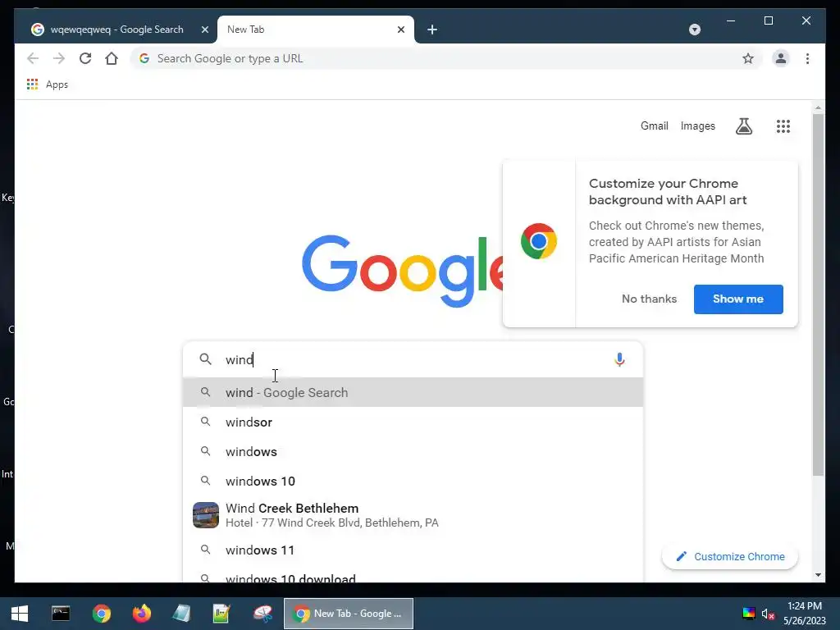Go forward with the forward arrow

[x=59, y=58]
